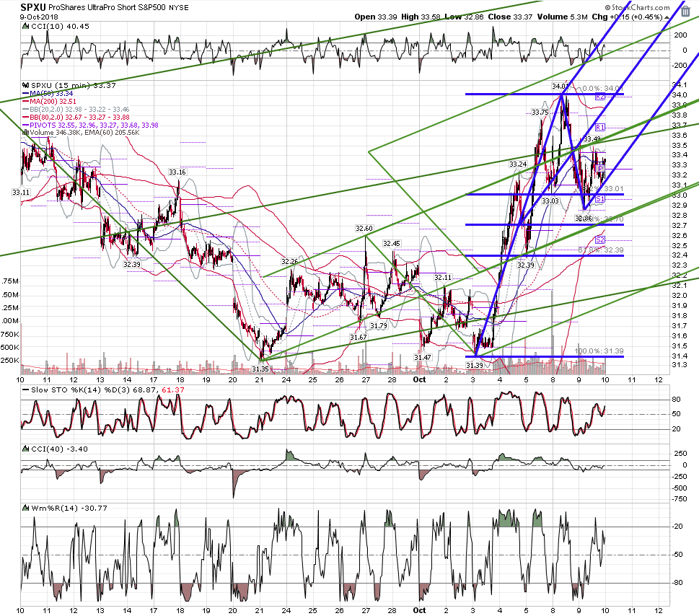Viewport: 699px width, 616px height.
Task: Click the CCI(10) 40.45 indicator label
Action: (56, 26)
